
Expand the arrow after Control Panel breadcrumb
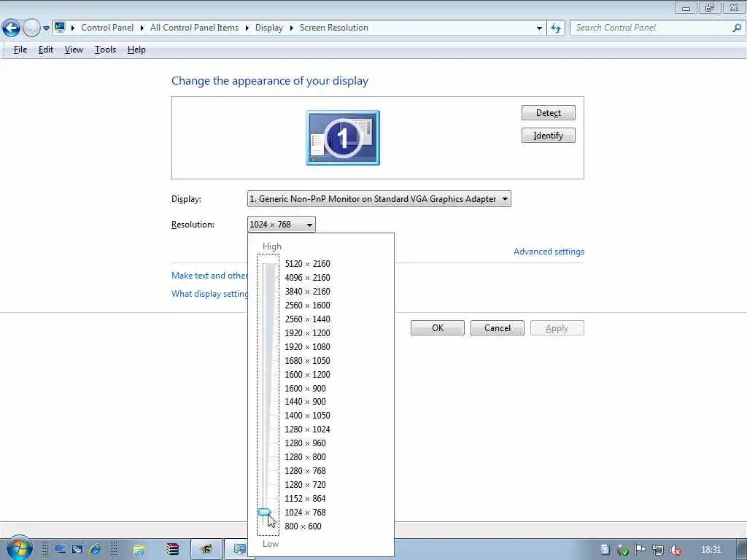click(142, 28)
